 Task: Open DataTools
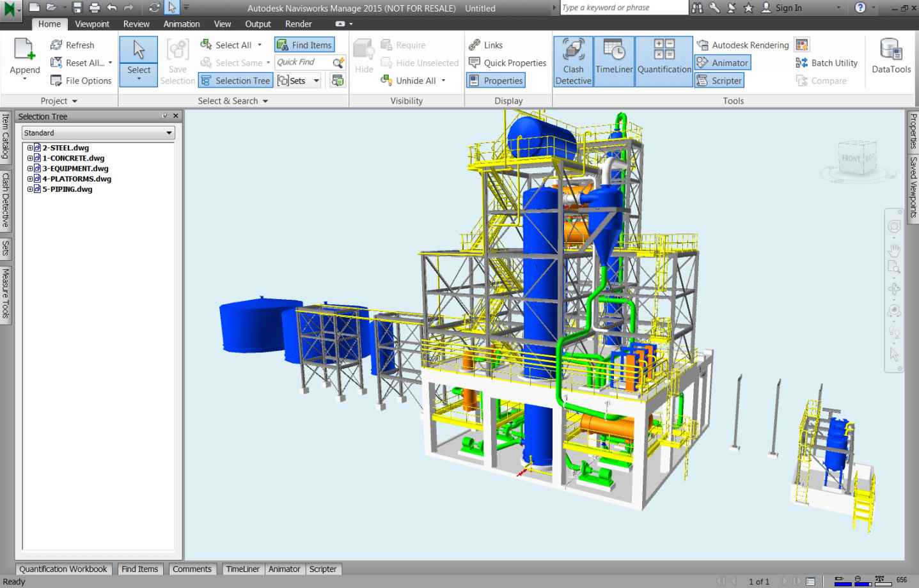[x=891, y=56]
